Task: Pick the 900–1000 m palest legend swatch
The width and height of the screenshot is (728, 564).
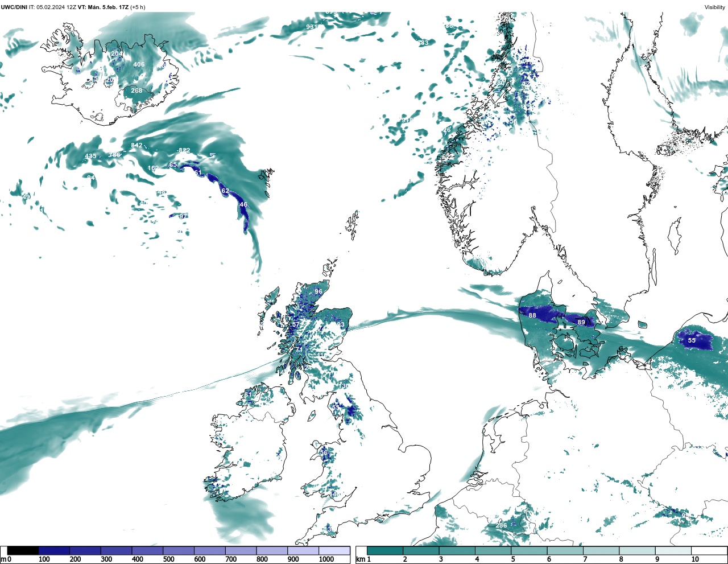Action: tap(303, 550)
